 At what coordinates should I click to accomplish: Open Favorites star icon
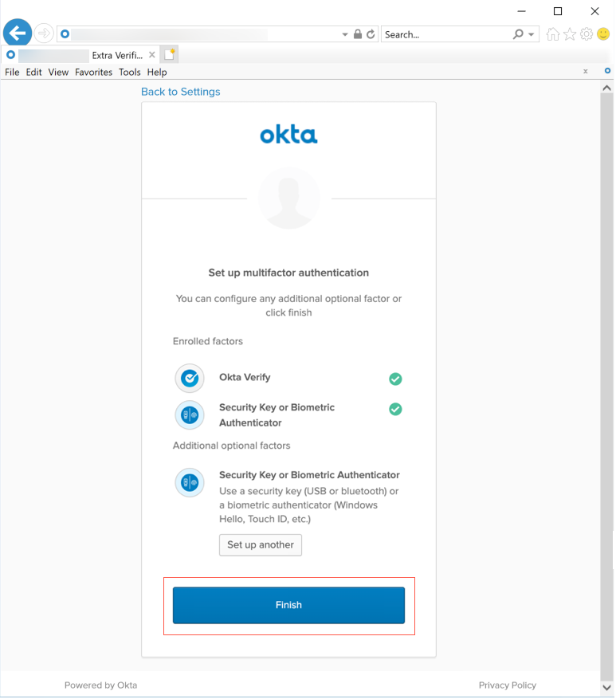pos(570,34)
